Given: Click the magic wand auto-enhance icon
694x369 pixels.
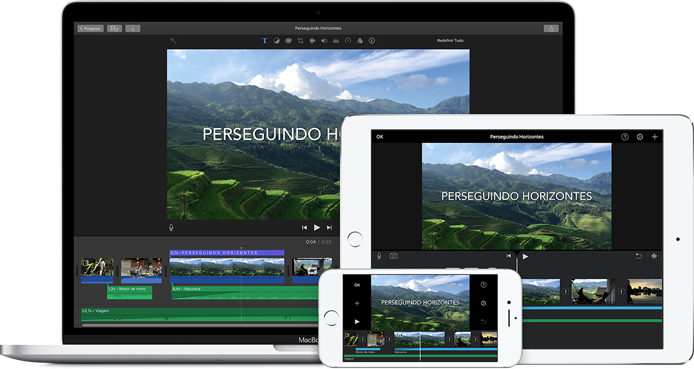Looking at the screenshot, I should point(173,40).
